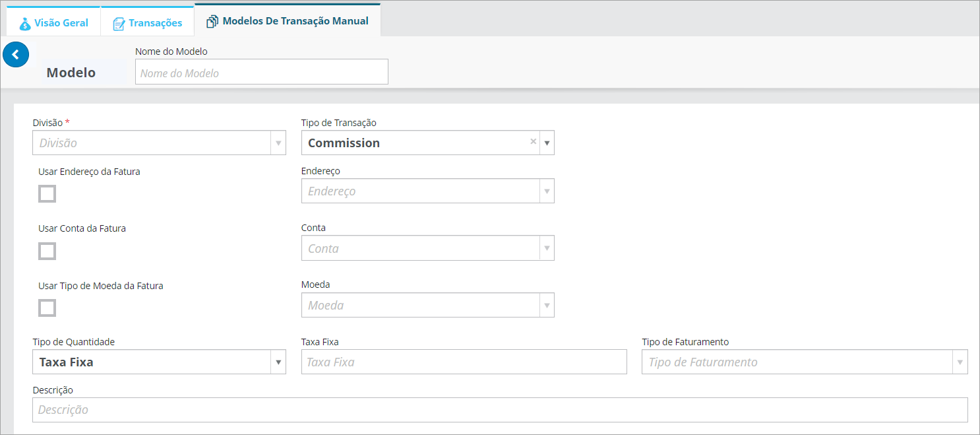Click the Conta combo box placeholder
980x435 pixels.
tap(323, 248)
